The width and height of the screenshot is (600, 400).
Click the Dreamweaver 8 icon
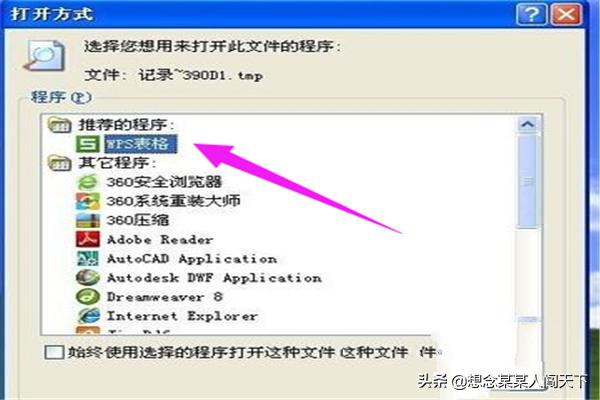pyautogui.click(x=88, y=297)
